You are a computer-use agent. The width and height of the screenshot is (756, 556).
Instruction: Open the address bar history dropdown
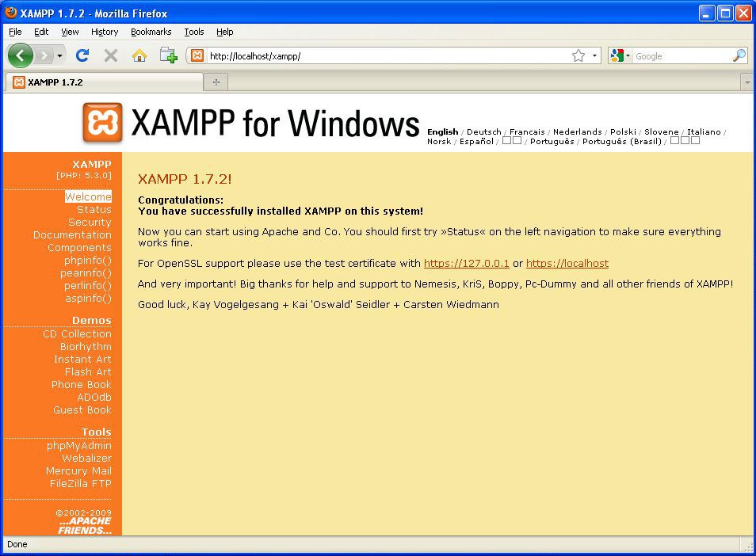coord(594,56)
